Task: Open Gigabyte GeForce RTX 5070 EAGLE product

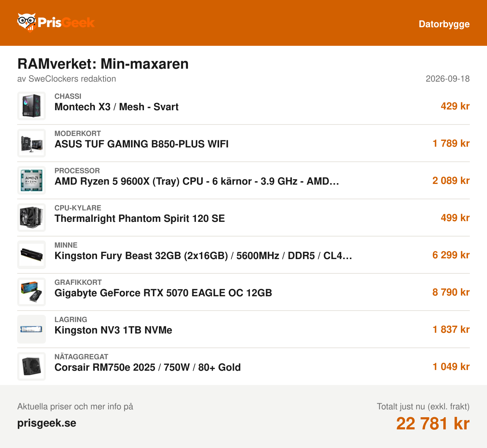Action: [x=163, y=293]
